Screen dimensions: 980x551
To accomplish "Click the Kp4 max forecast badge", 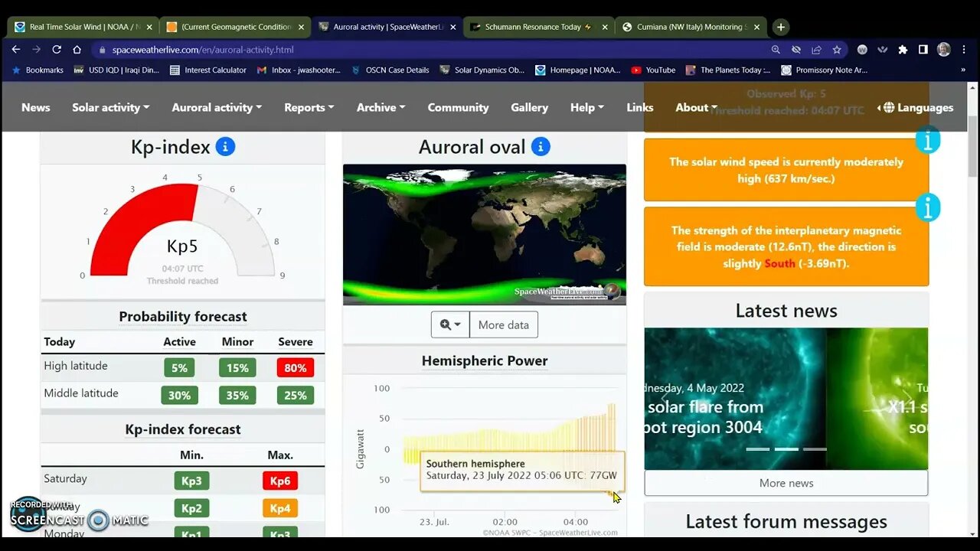I will tap(280, 508).
